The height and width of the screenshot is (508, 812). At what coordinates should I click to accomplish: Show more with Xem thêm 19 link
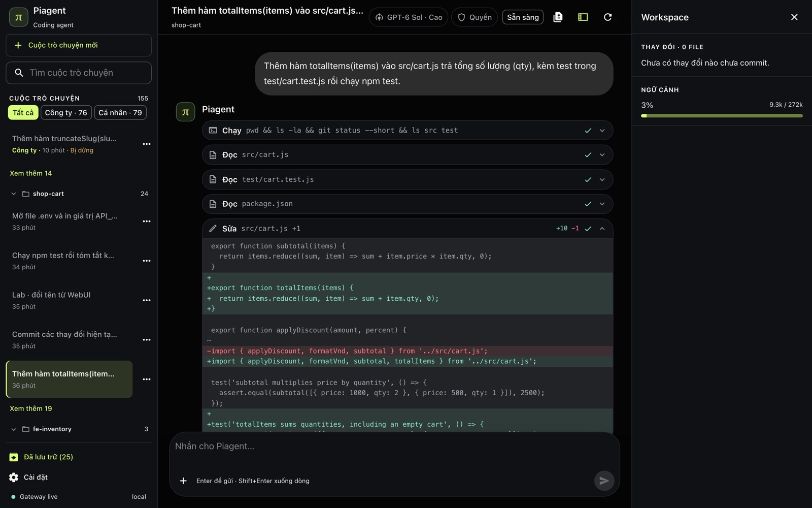31,408
